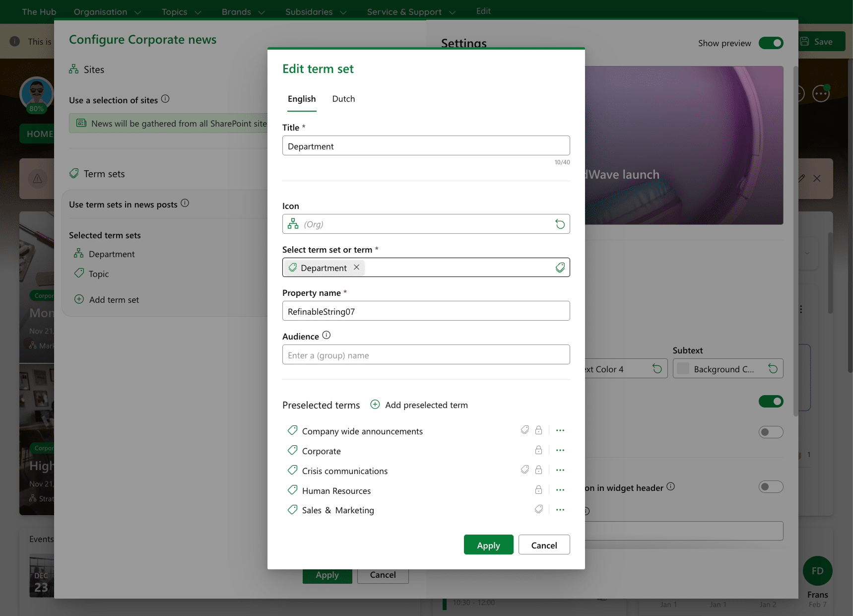This screenshot has height=616, width=853.
Task: Click tag icon on Sales & Marketing row
Action: tap(538, 509)
